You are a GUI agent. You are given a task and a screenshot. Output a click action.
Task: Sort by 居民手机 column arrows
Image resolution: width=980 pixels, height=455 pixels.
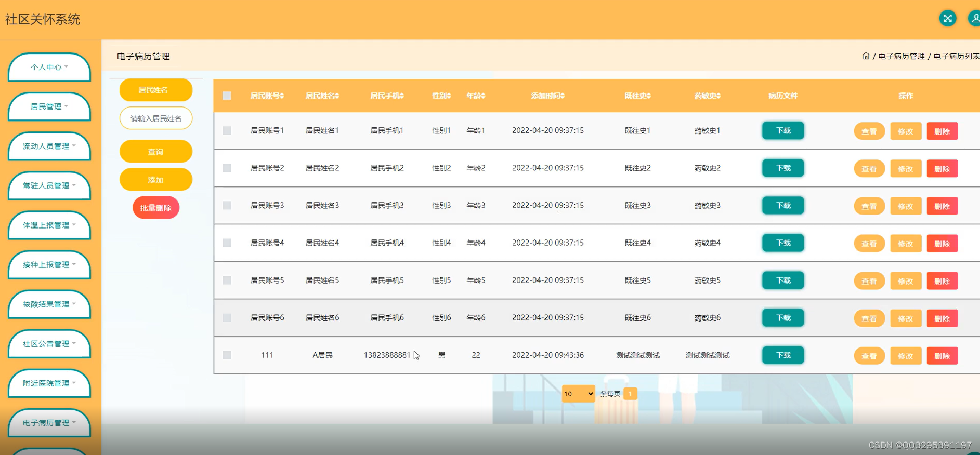click(402, 96)
